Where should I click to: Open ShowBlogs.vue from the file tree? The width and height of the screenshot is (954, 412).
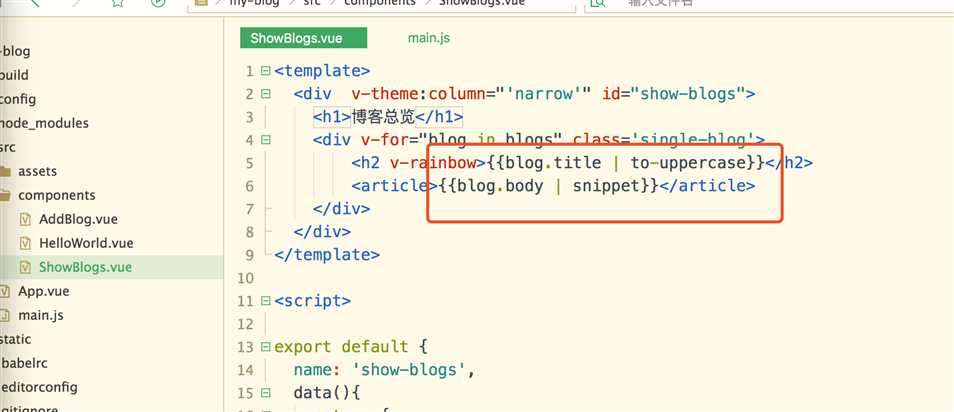[x=86, y=267]
